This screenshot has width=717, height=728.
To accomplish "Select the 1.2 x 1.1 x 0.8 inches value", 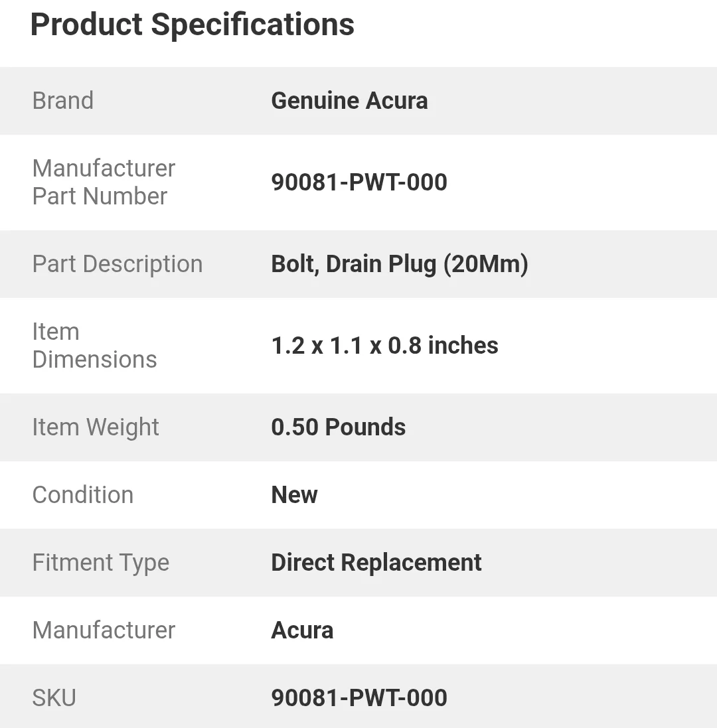I will [x=384, y=346].
